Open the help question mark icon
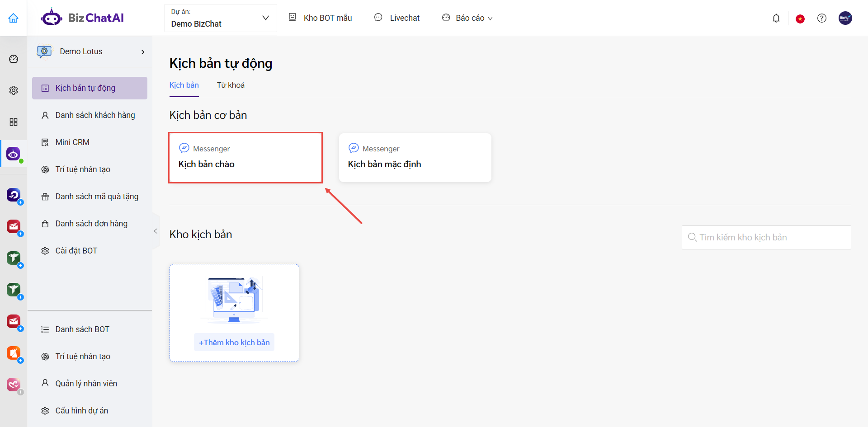 [x=822, y=18]
